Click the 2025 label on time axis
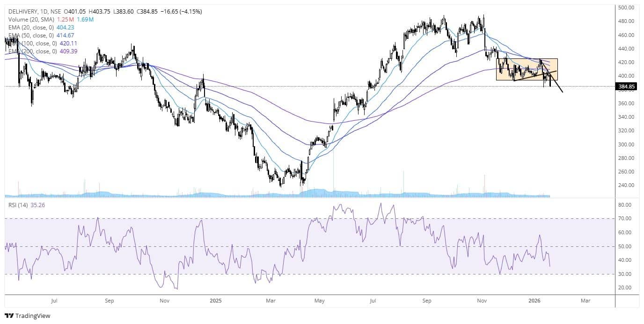The height and width of the screenshot is (324, 644). (x=215, y=301)
